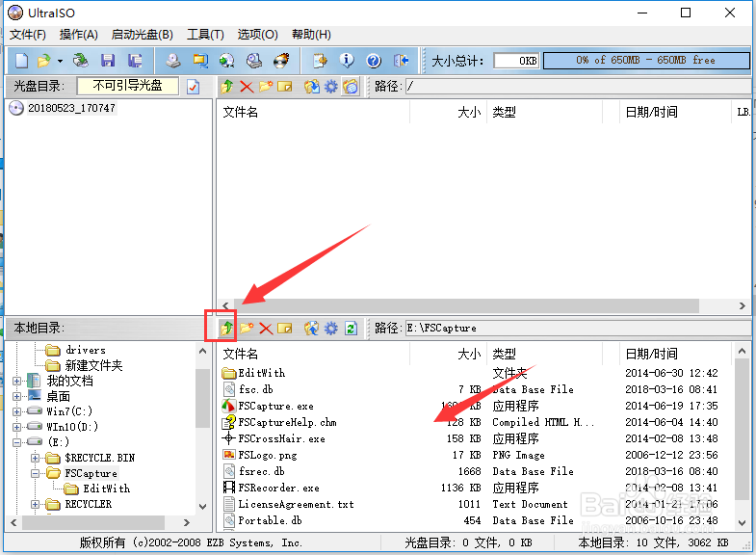Create new folder in local directory toolbar

[247, 329]
